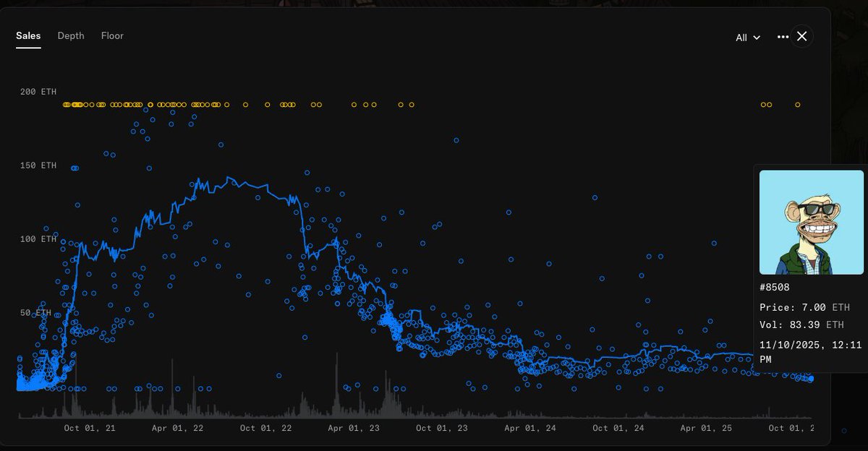Click the Oct 01, 21 date label
The image size is (868, 451).
point(90,428)
